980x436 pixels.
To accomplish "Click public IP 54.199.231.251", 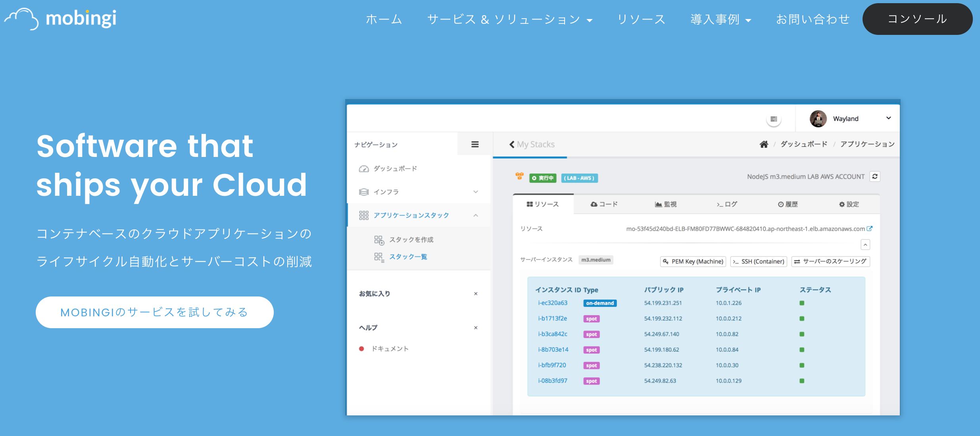I will (663, 303).
